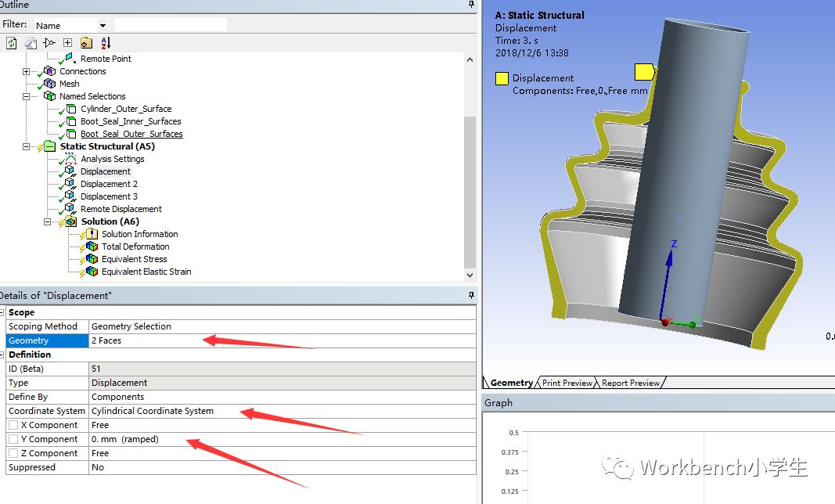Collapse the Solution (A6) node
The width and height of the screenshot is (835, 504).
tap(47, 221)
